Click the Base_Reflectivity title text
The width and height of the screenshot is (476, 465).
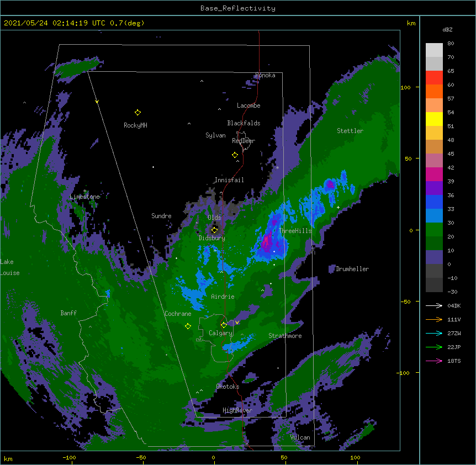[238, 8]
